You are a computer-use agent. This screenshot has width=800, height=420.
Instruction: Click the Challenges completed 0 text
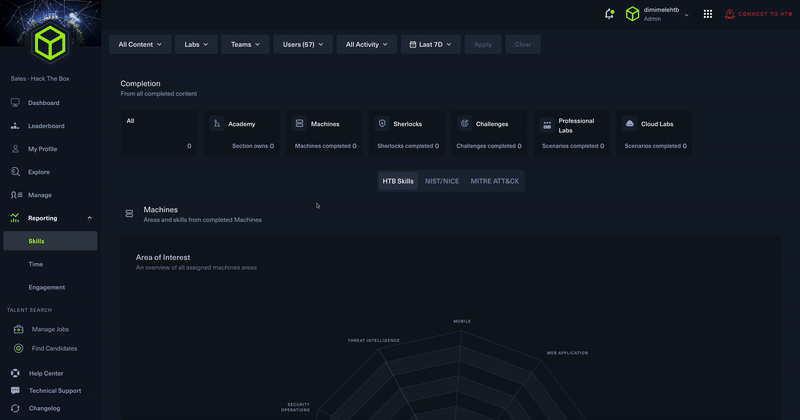click(489, 146)
